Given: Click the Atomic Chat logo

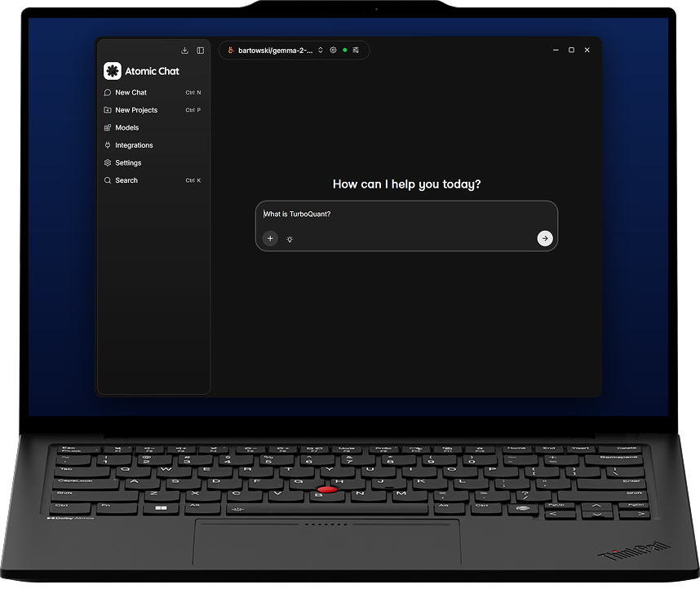Looking at the screenshot, I should [113, 71].
